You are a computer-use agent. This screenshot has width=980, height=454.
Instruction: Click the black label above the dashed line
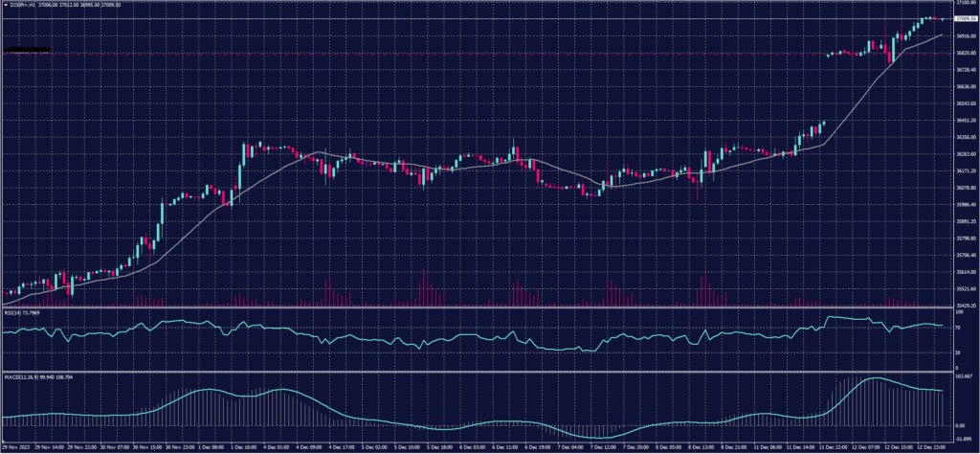coord(27,49)
